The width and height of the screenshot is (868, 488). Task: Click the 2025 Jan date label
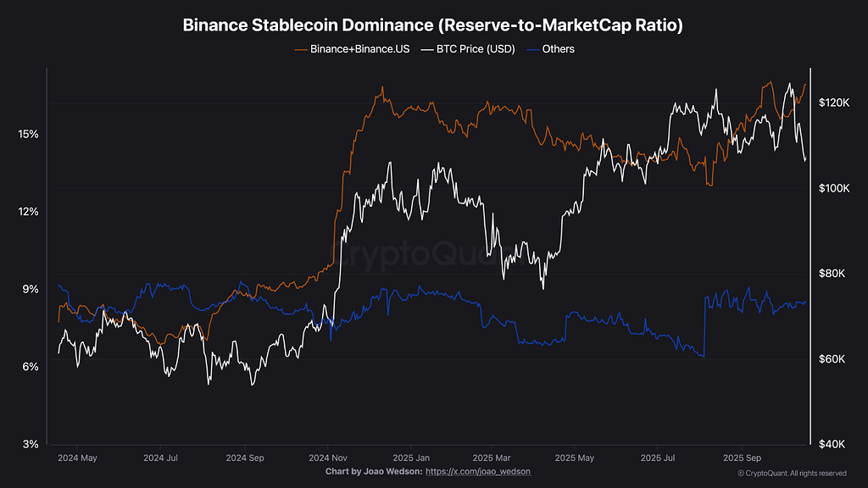pos(411,458)
